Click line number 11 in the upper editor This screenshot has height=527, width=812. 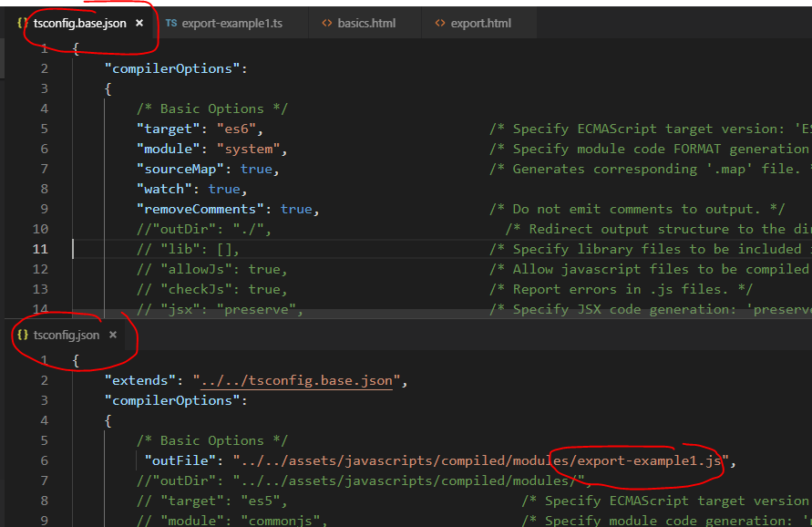tap(40, 249)
